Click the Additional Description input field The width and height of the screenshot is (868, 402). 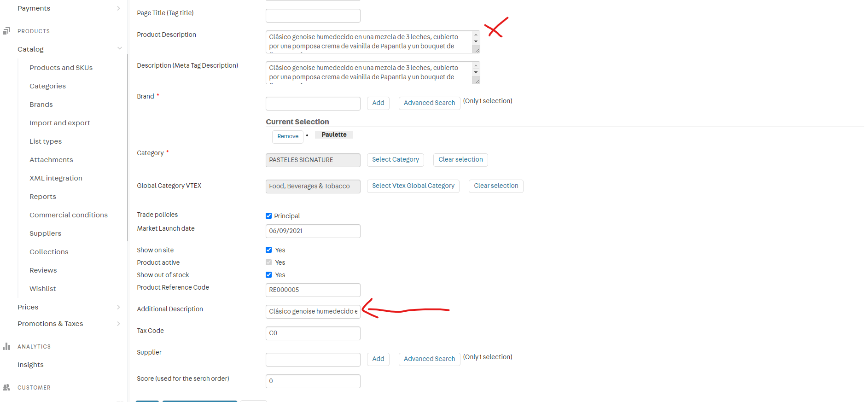(x=313, y=312)
